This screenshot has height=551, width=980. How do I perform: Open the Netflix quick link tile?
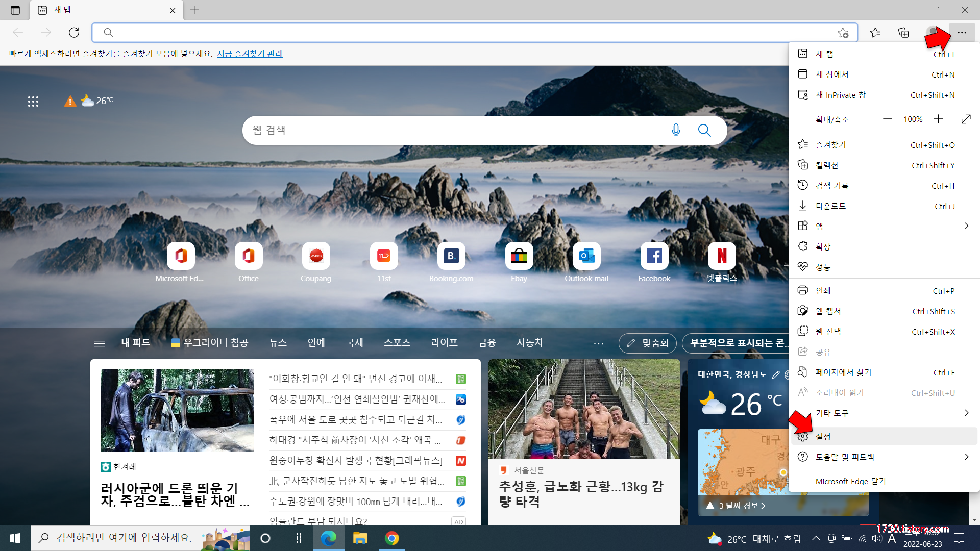722,256
